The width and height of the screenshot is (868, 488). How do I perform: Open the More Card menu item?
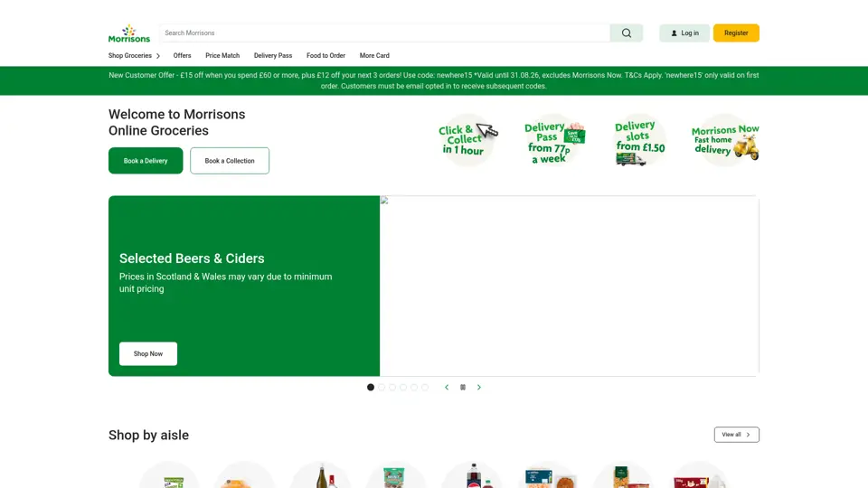click(x=374, y=56)
